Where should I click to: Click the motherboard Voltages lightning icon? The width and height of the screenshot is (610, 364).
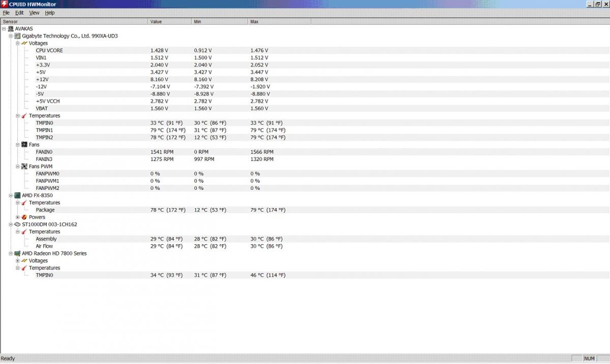pyautogui.click(x=24, y=43)
